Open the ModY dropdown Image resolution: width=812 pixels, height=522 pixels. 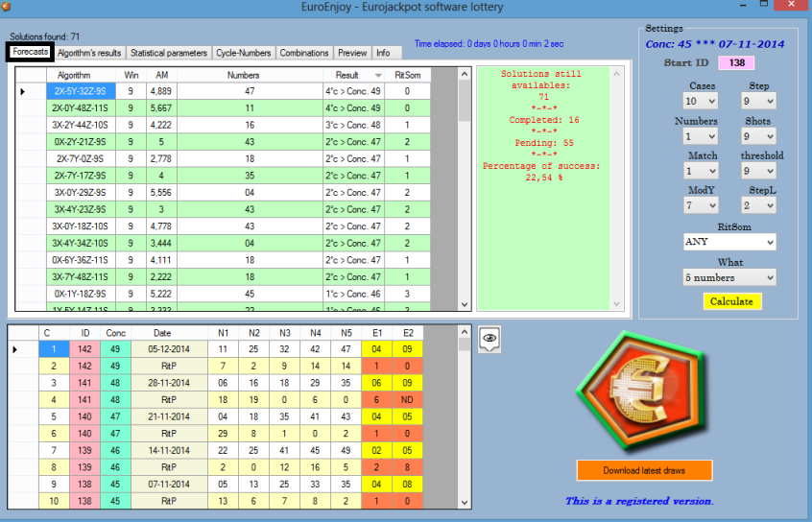(700, 205)
